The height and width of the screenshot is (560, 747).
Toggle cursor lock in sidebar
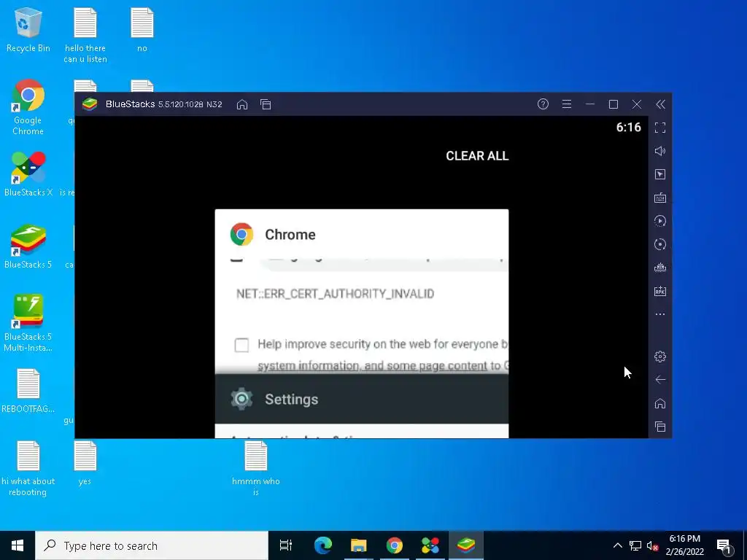click(659, 174)
